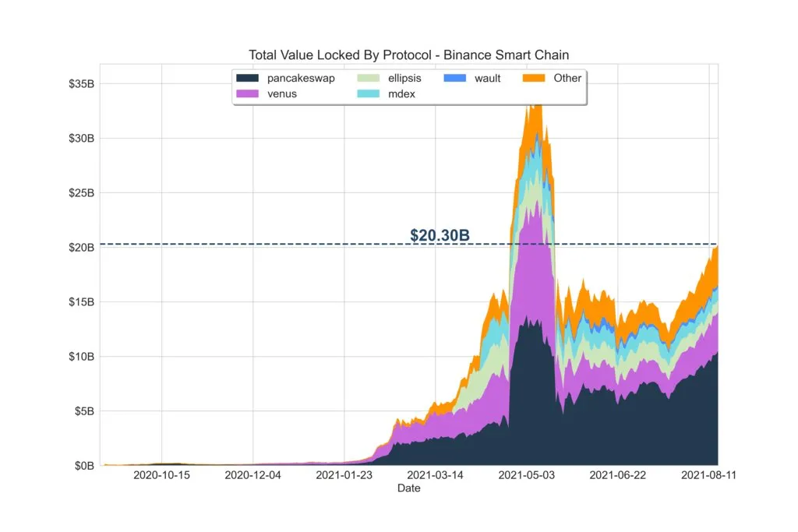The image size is (798, 532).
Task: Click the mdex cyan legend swatch
Action: tap(369, 93)
